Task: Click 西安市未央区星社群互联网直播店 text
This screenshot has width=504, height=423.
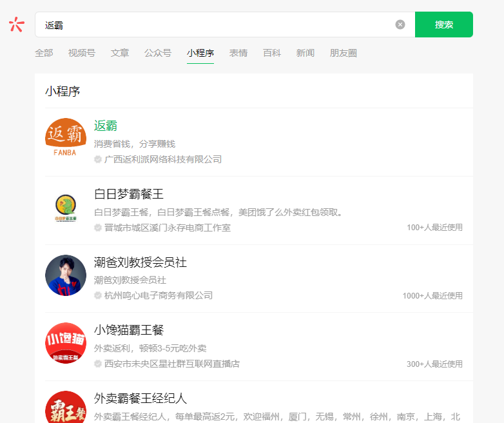Action: (x=172, y=364)
